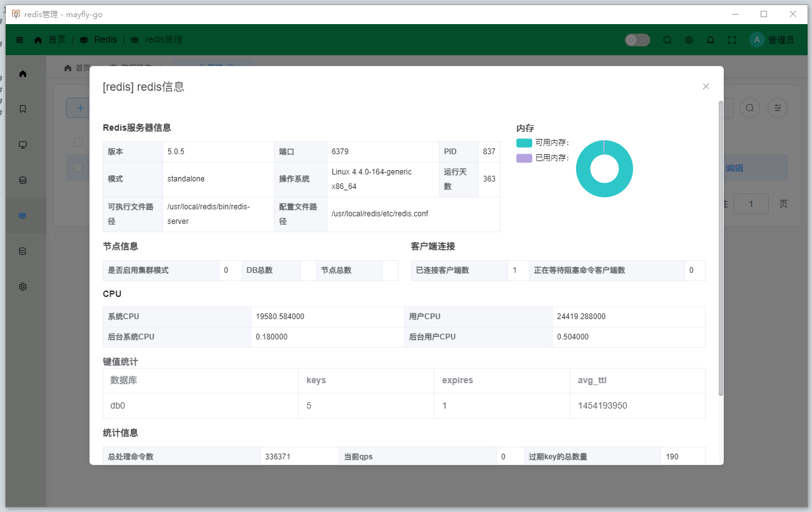
Task: Toggle the dark mode switch in the header
Action: [x=638, y=40]
